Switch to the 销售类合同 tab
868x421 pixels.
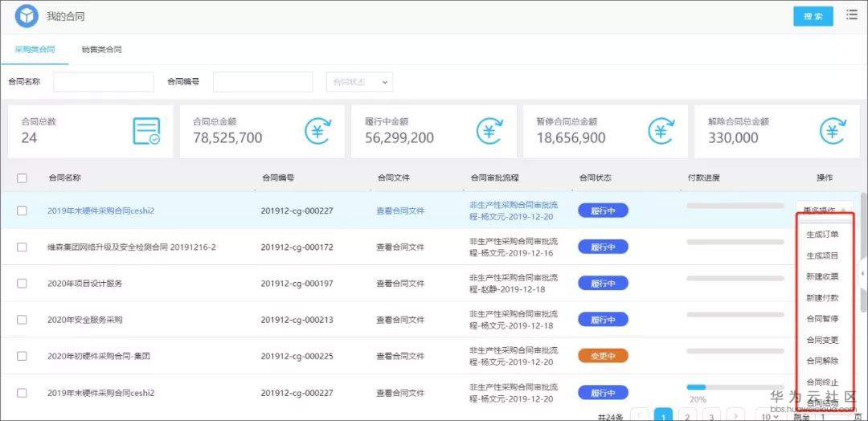click(102, 49)
